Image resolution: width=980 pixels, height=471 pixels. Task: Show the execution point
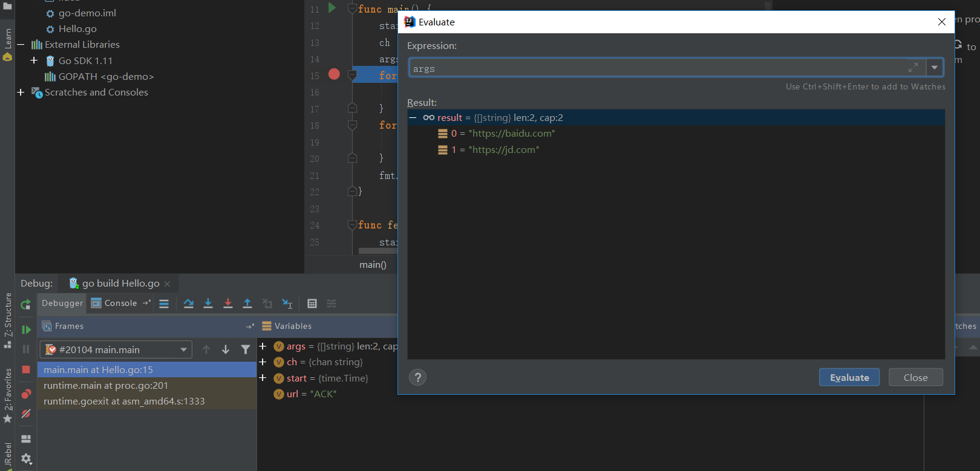164,304
